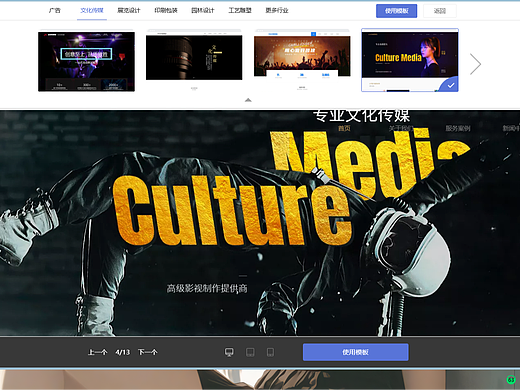520x390 pixels.
Task: Click 服务案例 in the preview navigation
Action: pyautogui.click(x=458, y=128)
